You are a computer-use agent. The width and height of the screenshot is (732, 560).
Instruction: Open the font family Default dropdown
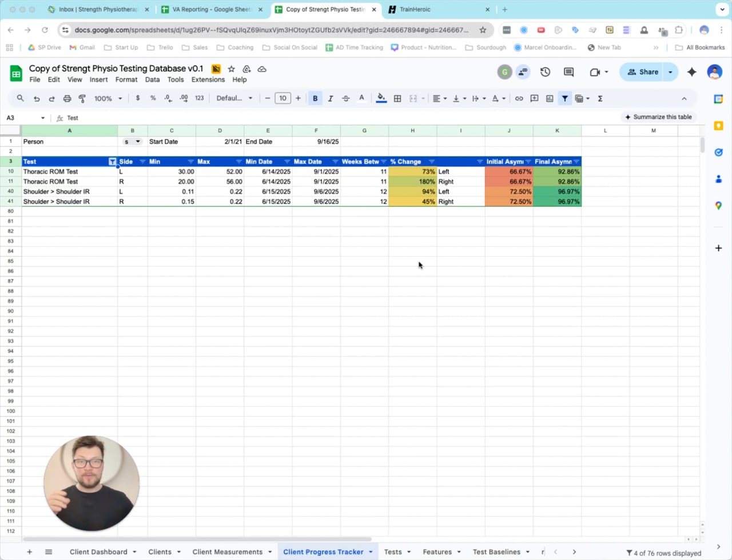pyautogui.click(x=234, y=98)
